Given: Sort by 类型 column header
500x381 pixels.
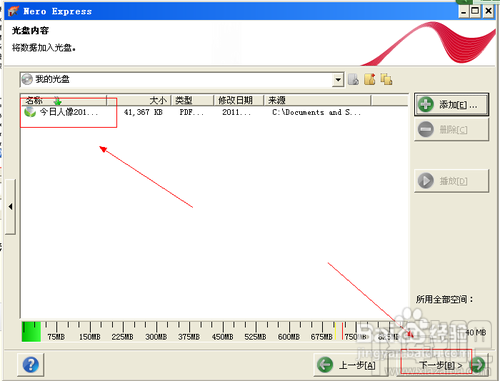Looking at the screenshot, I should coord(193,100).
